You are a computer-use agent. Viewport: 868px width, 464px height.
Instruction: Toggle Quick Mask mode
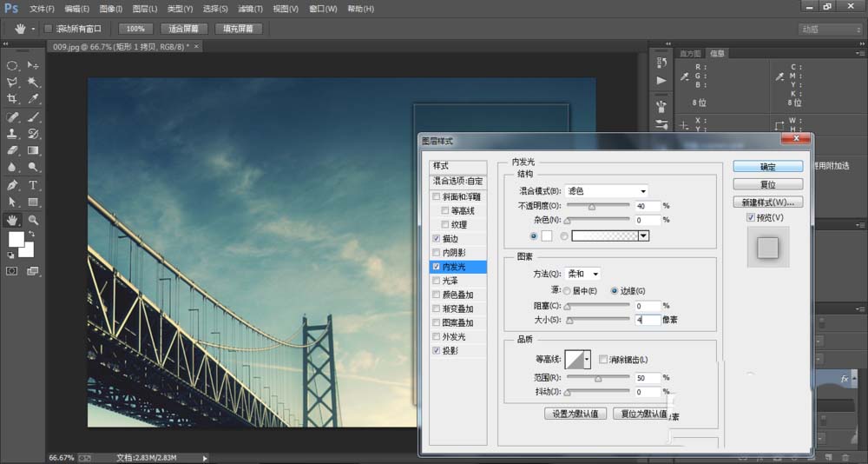(12, 271)
